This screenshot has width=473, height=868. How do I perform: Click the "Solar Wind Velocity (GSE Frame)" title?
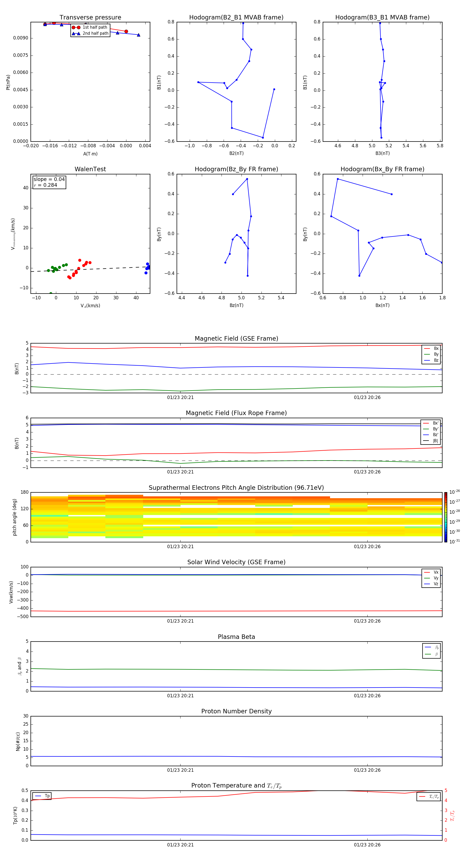pos(236,562)
